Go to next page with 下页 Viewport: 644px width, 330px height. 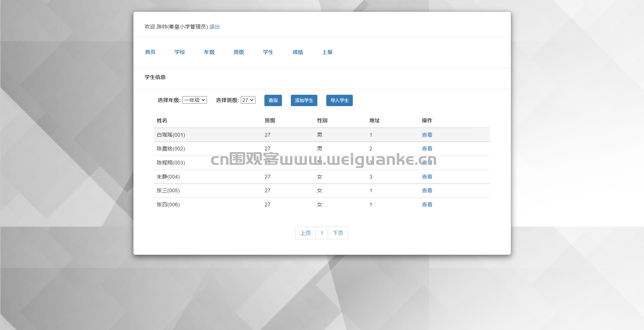click(338, 233)
